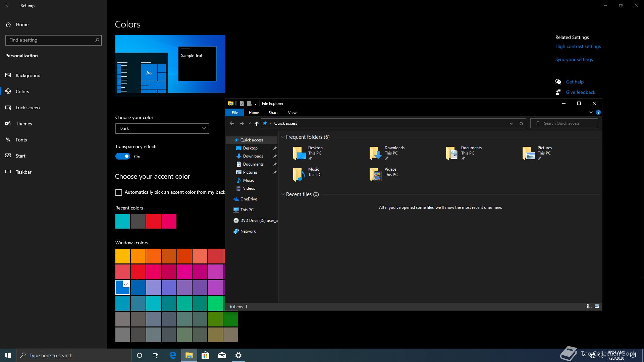Check automatically pick an accent color

[119, 192]
